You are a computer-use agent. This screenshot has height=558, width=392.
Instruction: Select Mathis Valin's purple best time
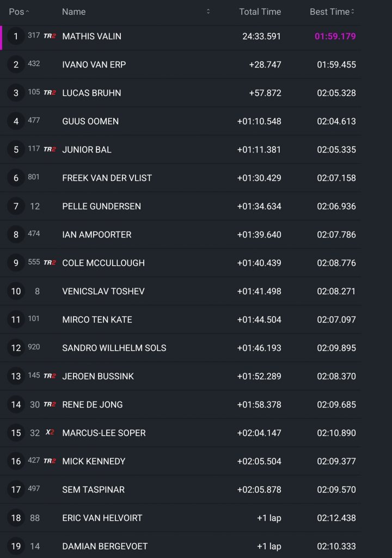(x=335, y=36)
